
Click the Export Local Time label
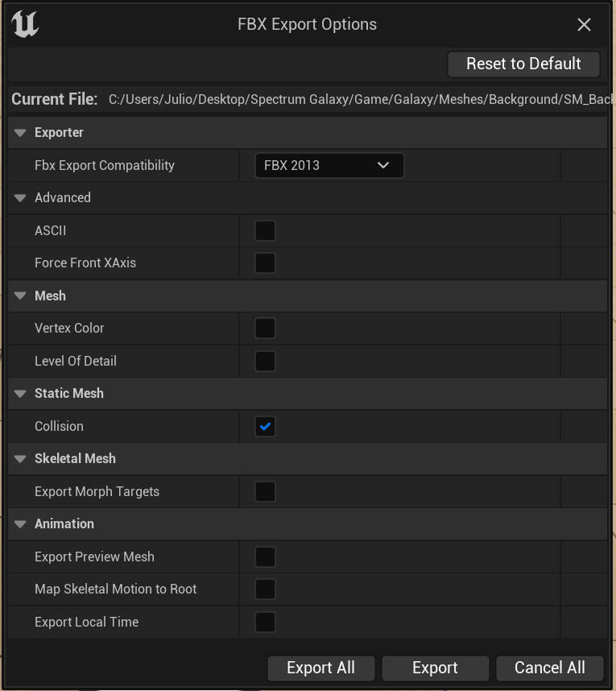tap(86, 622)
